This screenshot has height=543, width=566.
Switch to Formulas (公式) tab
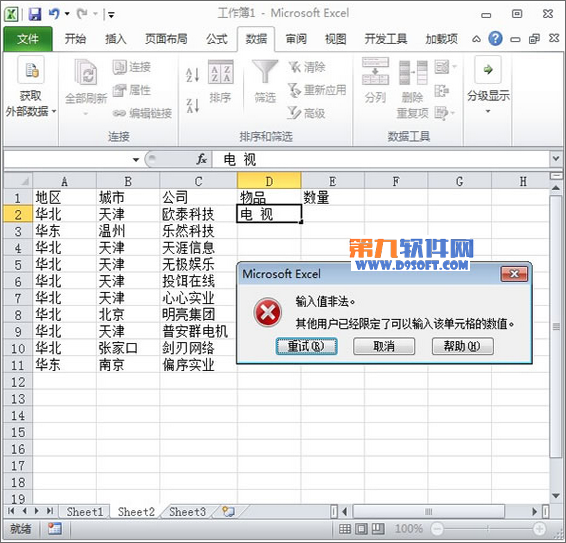coord(217,39)
